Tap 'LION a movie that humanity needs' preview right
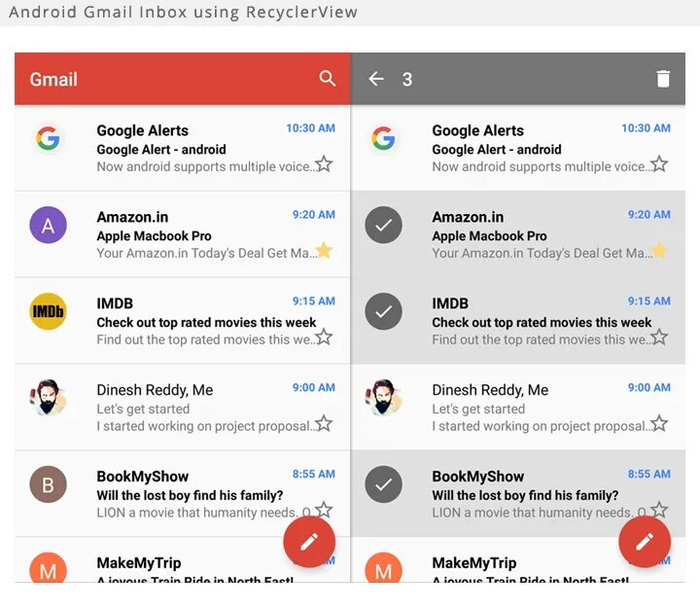The height and width of the screenshot is (607, 700). point(539,513)
